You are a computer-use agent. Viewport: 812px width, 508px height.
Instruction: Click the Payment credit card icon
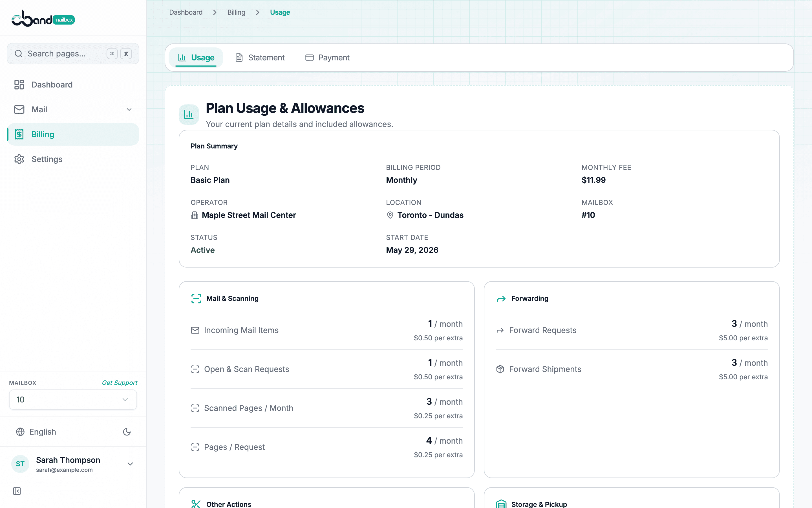(309, 58)
